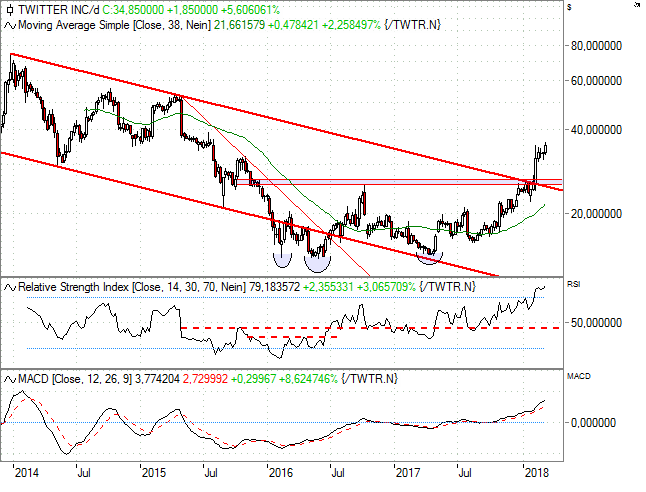Click the candlestick icon before TWITTER INC/d
Screen dimensions: 646x492
[x=10, y=9]
